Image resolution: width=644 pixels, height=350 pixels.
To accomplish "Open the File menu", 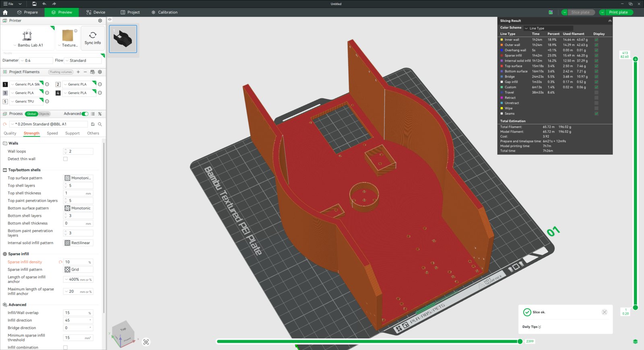I will click(x=8, y=4).
